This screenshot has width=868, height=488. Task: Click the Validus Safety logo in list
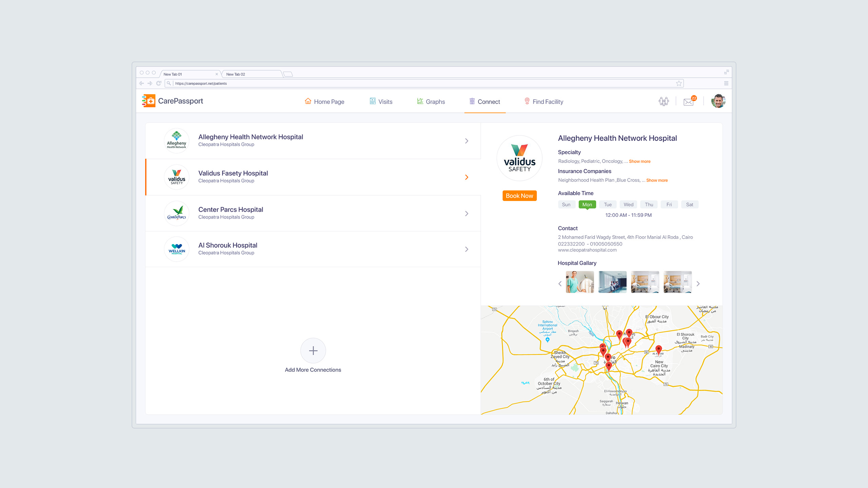pyautogui.click(x=176, y=177)
